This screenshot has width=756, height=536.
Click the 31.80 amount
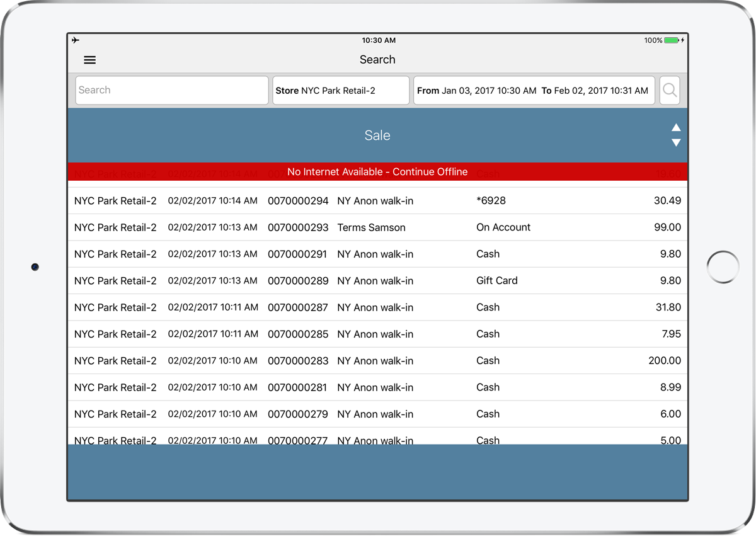tap(668, 307)
